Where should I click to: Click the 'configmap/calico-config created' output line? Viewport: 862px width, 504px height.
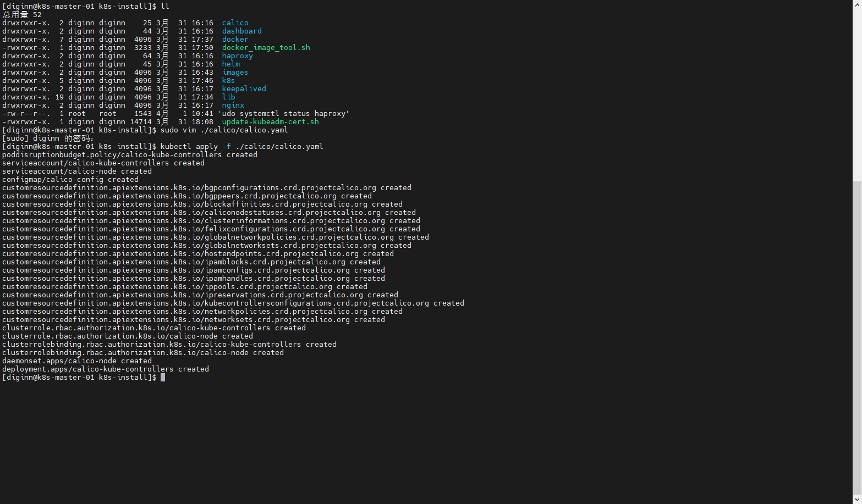pos(70,180)
